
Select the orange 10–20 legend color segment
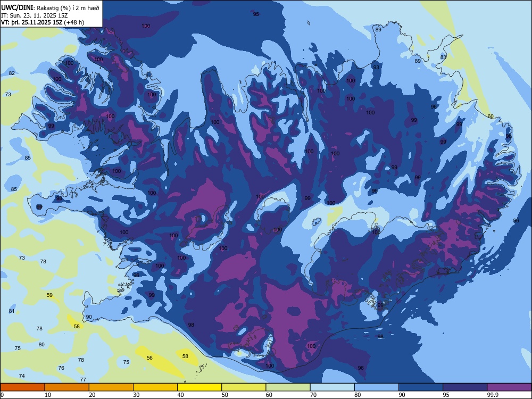[x=67, y=387]
